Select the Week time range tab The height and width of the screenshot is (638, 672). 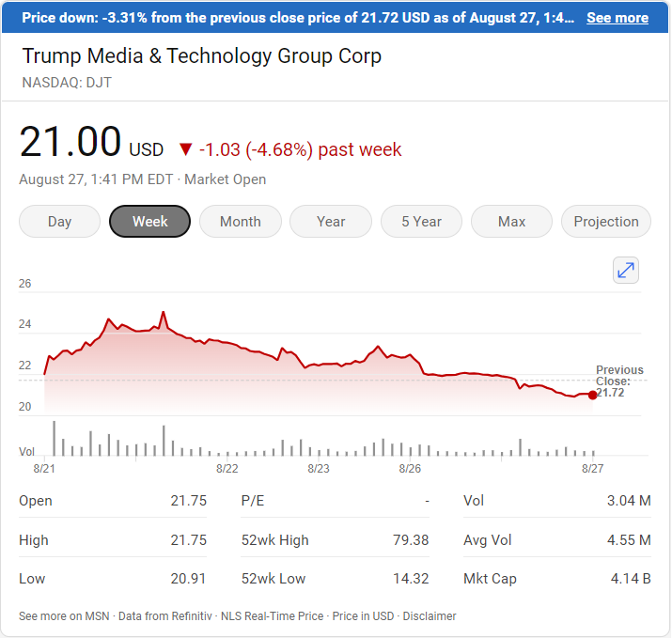click(150, 222)
